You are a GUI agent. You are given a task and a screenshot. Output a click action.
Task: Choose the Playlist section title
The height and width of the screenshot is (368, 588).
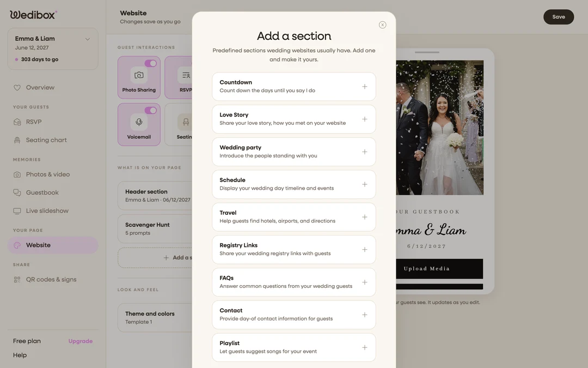coord(230,343)
